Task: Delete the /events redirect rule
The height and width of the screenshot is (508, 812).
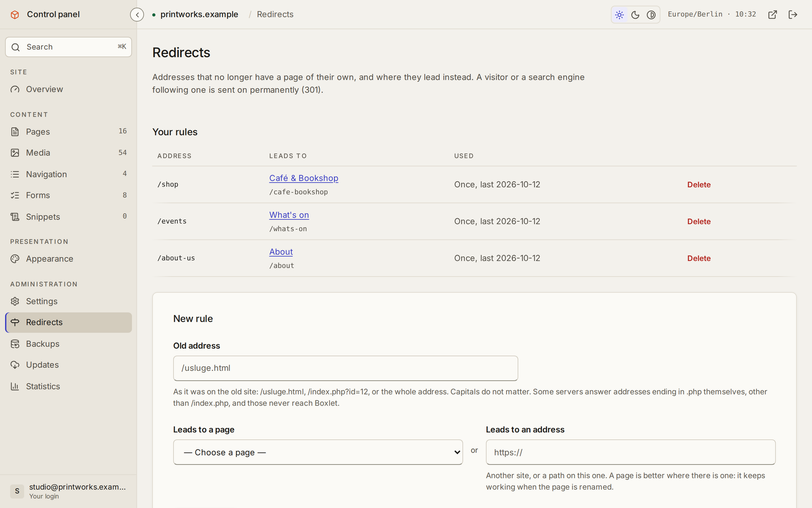Action: pos(699,221)
